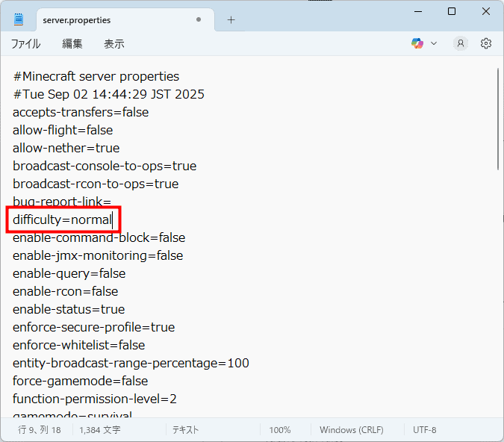Click the 100% zoom level in status bar
Image resolution: width=504 pixels, height=442 pixels.
click(280, 430)
